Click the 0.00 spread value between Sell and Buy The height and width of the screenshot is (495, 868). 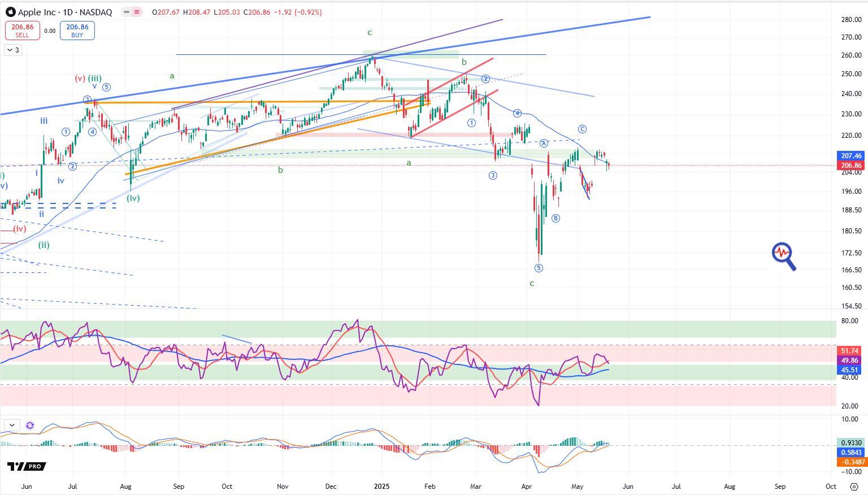[50, 31]
